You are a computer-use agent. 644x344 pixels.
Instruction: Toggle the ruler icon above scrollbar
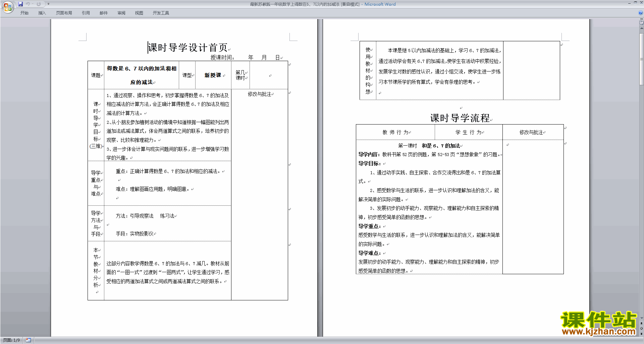(x=642, y=23)
